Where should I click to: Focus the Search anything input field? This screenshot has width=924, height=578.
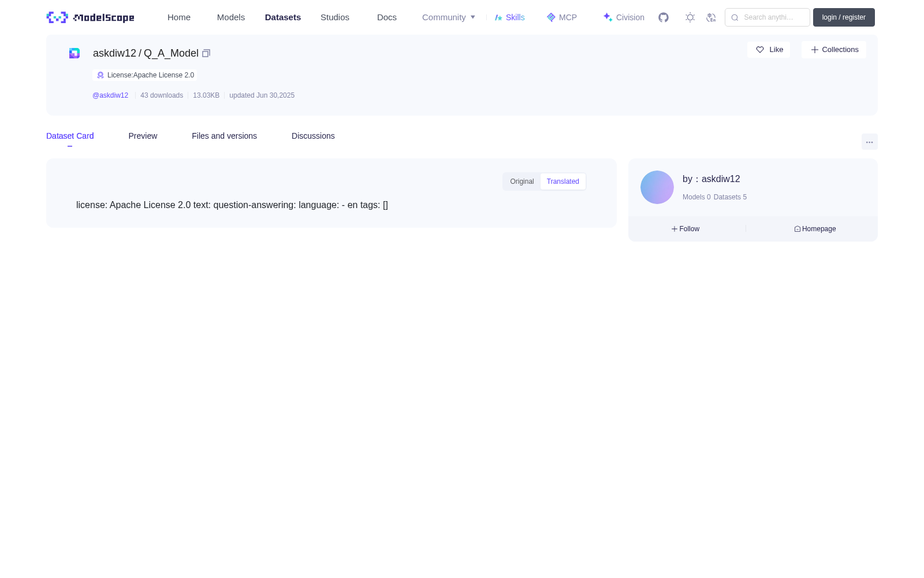click(x=767, y=17)
